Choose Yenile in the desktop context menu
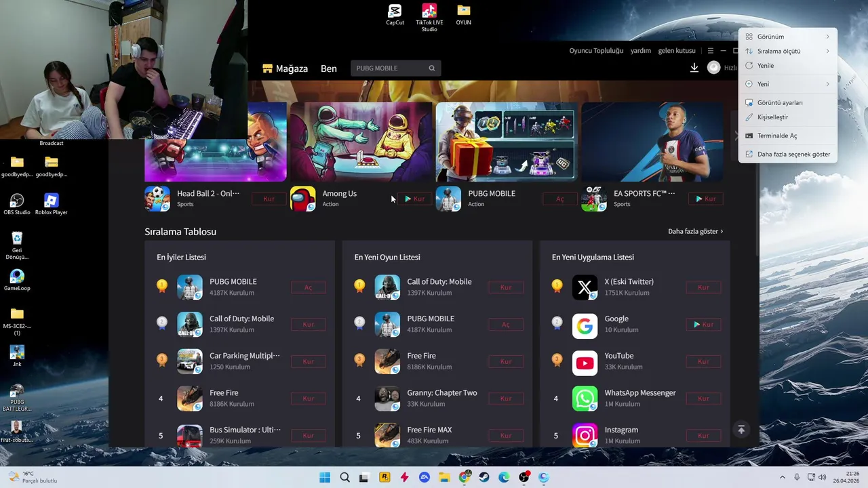 click(x=788, y=66)
